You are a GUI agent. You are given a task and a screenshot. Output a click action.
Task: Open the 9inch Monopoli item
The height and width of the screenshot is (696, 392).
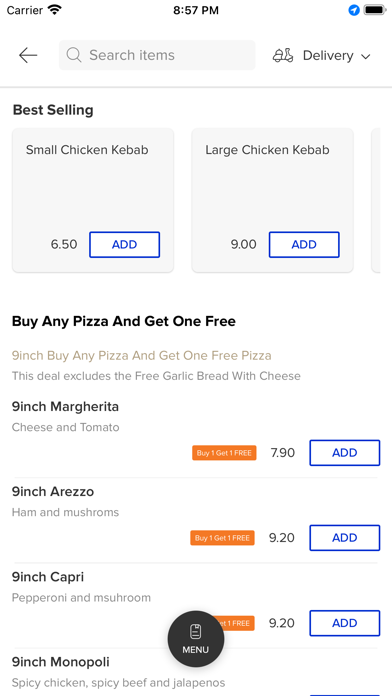60,662
